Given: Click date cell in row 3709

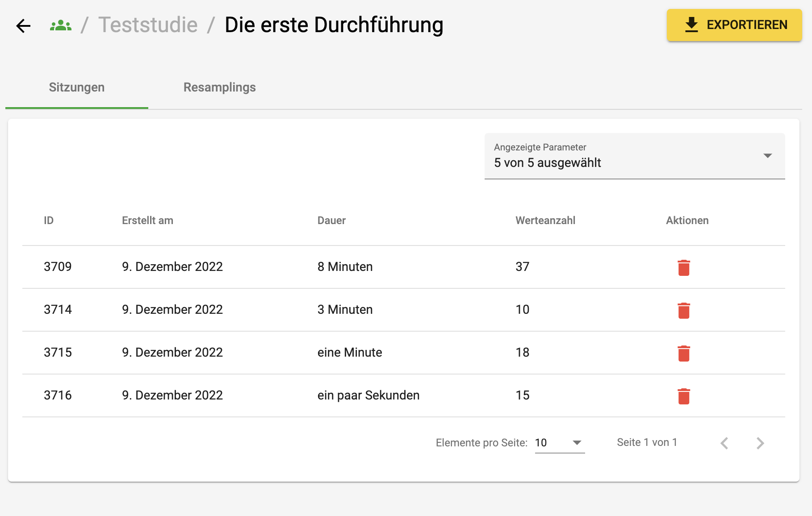Looking at the screenshot, I should [x=172, y=266].
